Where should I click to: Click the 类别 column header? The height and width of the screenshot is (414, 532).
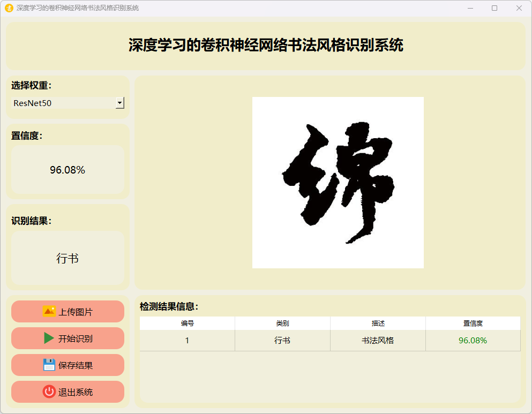coord(282,323)
